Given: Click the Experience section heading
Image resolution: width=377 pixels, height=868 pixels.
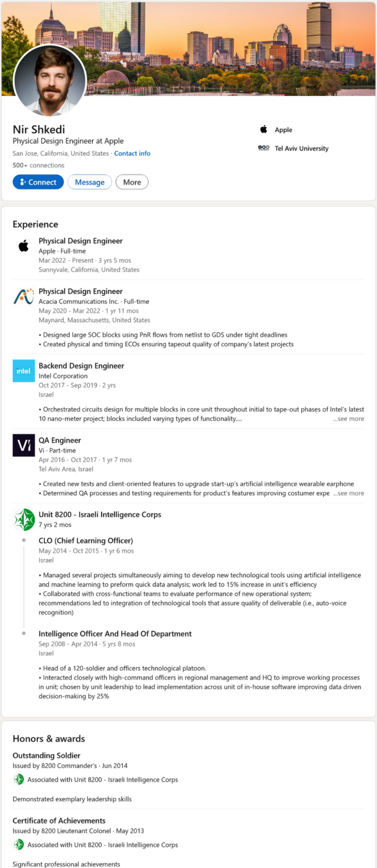Looking at the screenshot, I should [x=35, y=224].
